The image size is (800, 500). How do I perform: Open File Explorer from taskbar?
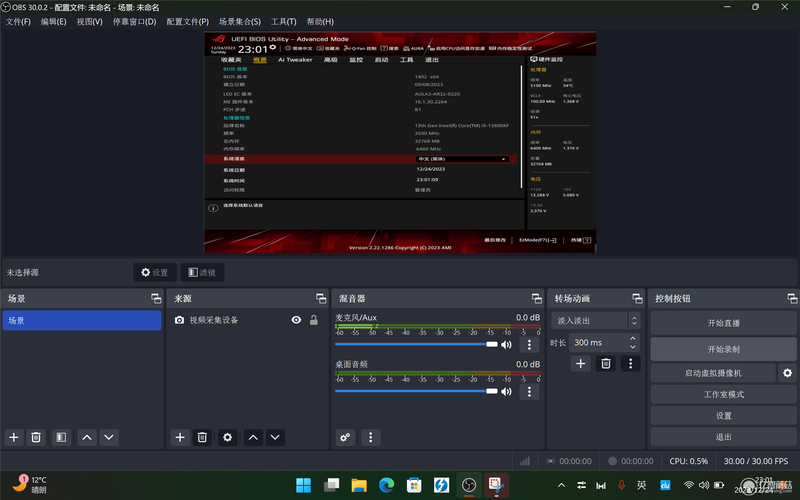[x=359, y=485]
